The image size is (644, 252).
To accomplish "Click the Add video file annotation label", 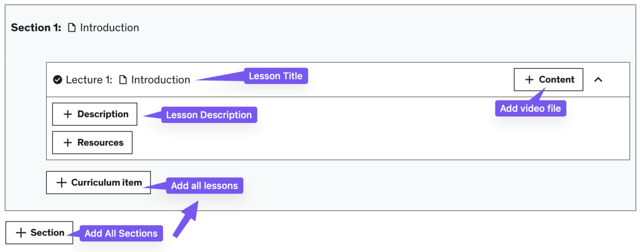I will (530, 109).
